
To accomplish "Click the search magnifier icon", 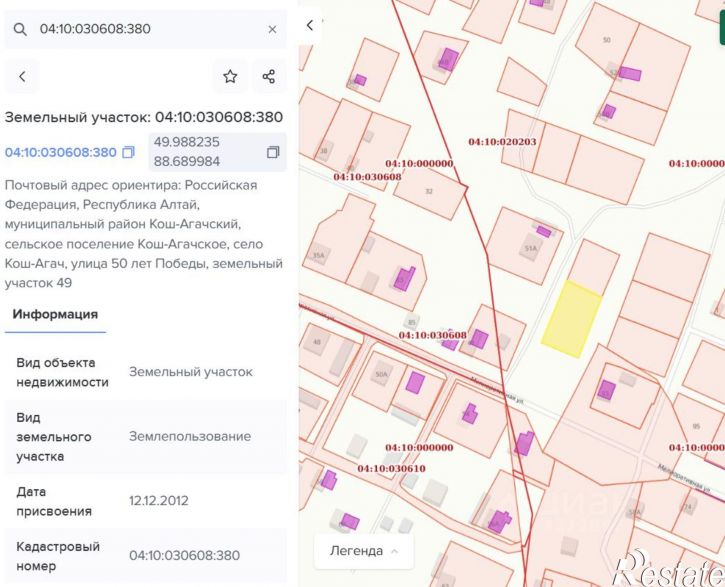I will point(20,29).
